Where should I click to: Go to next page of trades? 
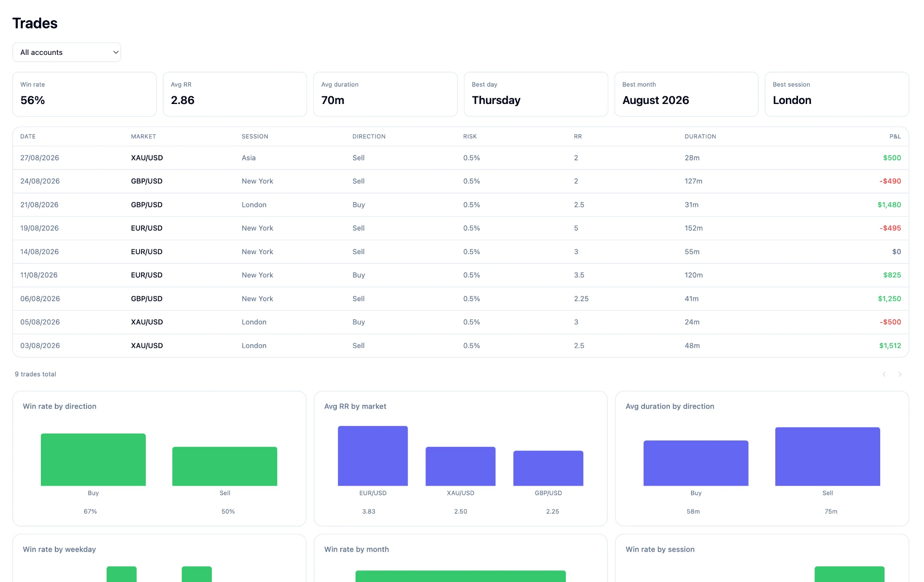pos(899,374)
